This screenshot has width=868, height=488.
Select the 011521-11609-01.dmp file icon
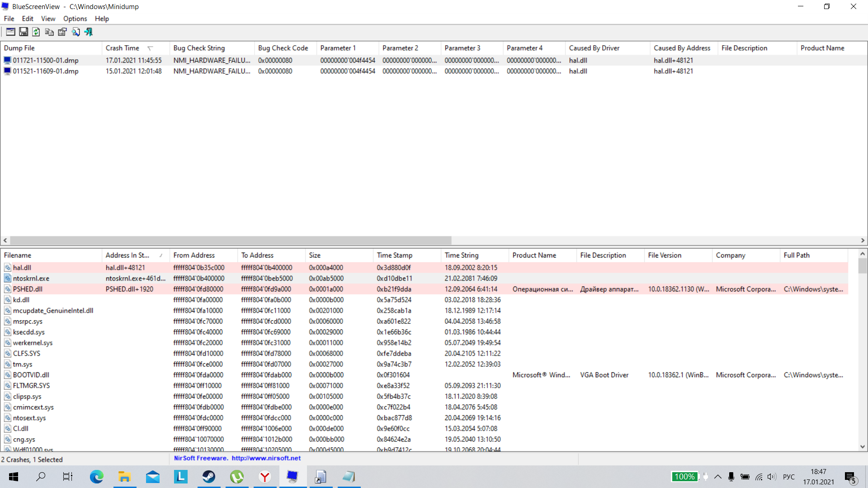click(x=7, y=71)
